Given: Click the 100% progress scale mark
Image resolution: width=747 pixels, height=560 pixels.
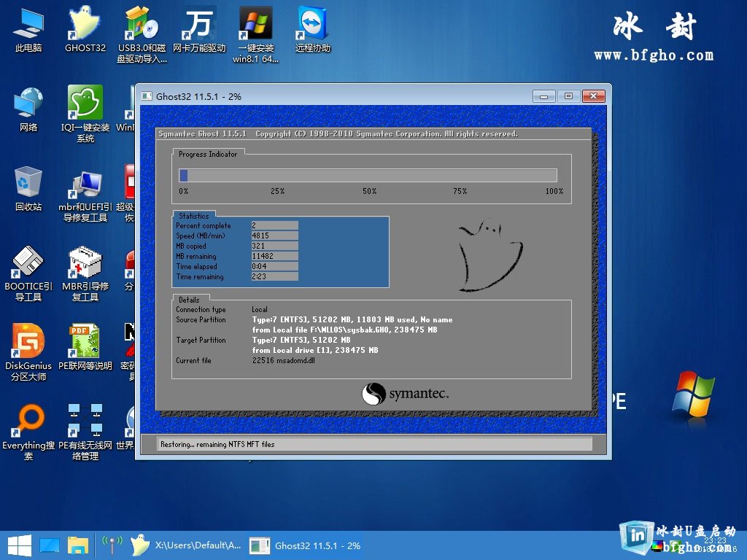Looking at the screenshot, I should click(x=554, y=191).
